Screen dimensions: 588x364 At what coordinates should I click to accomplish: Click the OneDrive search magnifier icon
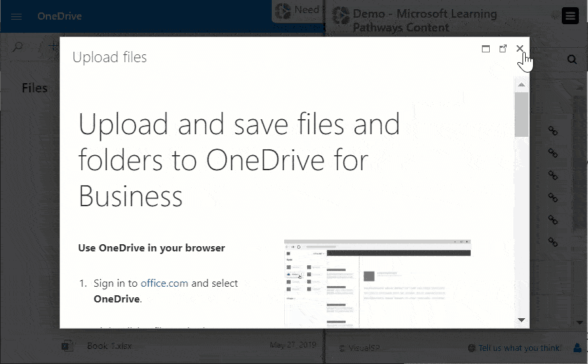pos(18,47)
